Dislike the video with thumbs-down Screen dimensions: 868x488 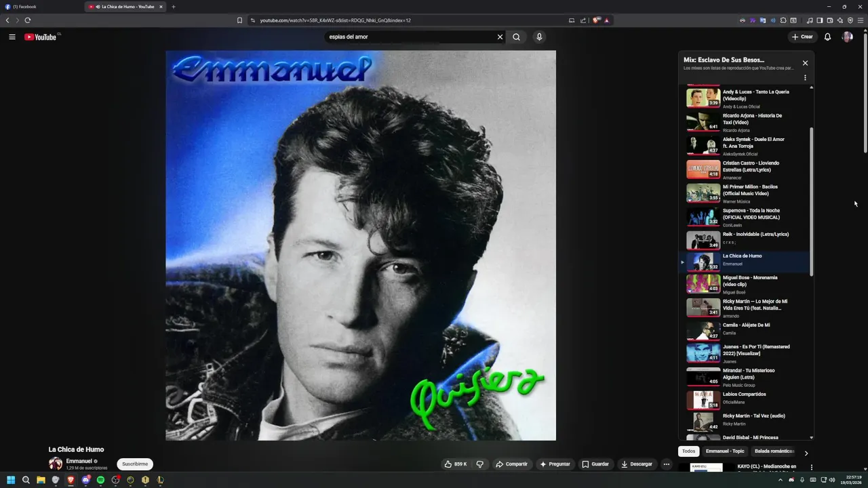[x=480, y=464]
